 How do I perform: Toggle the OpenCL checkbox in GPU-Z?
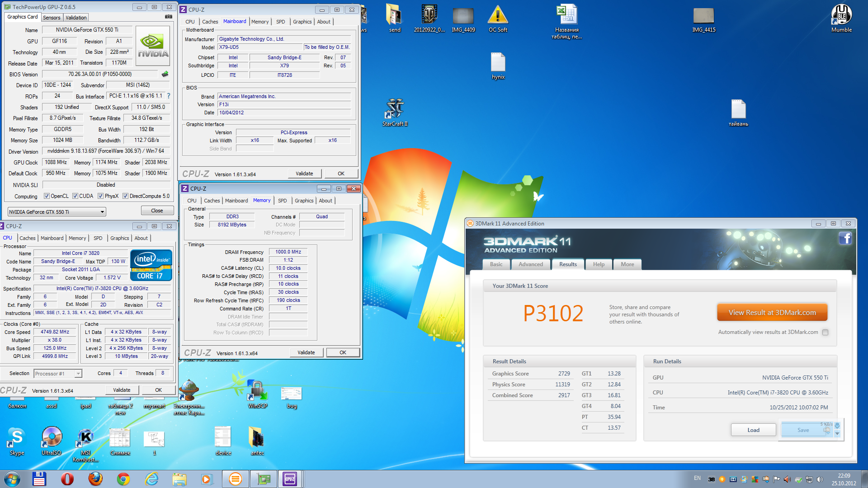pos(47,196)
